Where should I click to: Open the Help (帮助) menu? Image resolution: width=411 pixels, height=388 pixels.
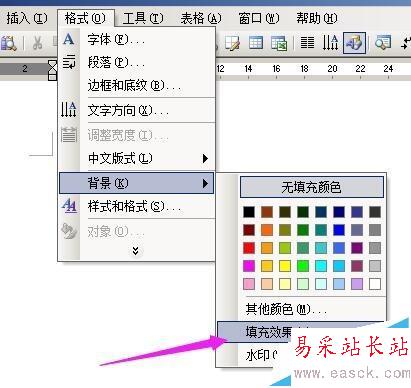[x=317, y=18]
